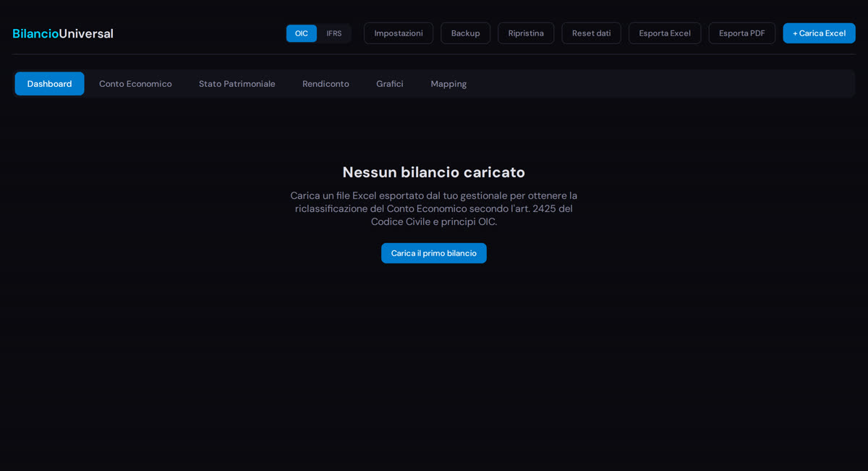Click the BilancioUniversal logo
This screenshot has height=471, width=868.
(x=62, y=33)
